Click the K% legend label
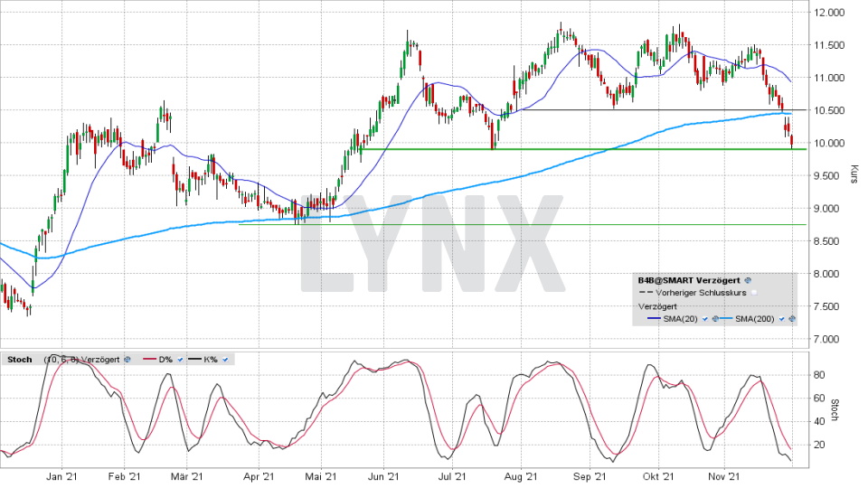Image resolution: width=868 pixels, height=488 pixels. pos(211,360)
